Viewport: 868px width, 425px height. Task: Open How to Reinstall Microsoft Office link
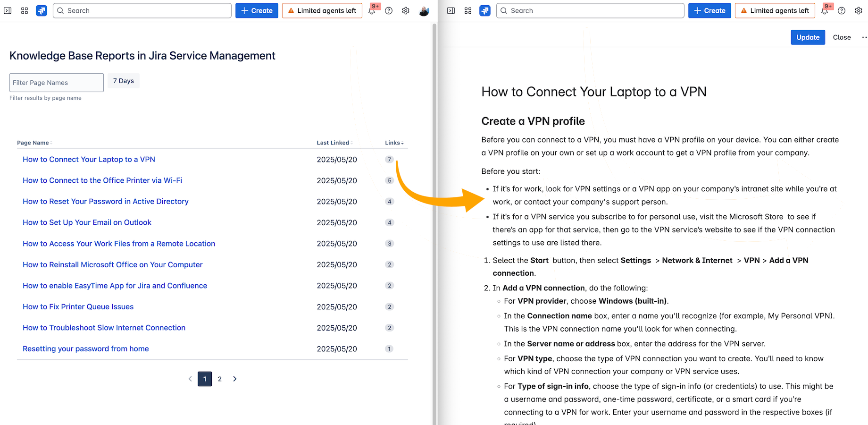pos(113,264)
